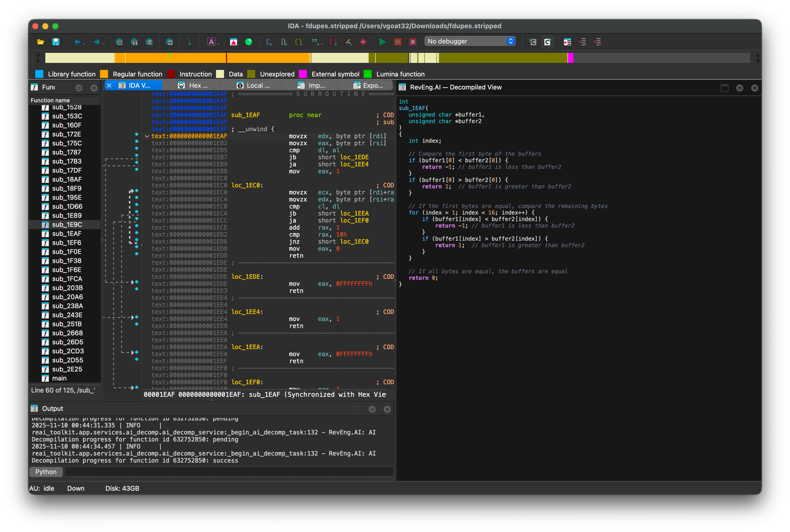Open the back navigation history dropdown arrow
The height and width of the screenshot is (532, 790).
pyautogui.click(x=84, y=43)
